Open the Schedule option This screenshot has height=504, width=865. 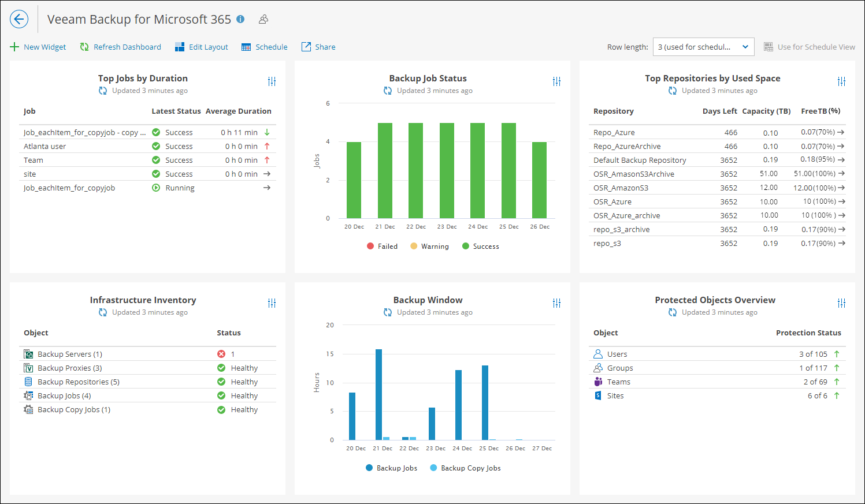point(265,47)
